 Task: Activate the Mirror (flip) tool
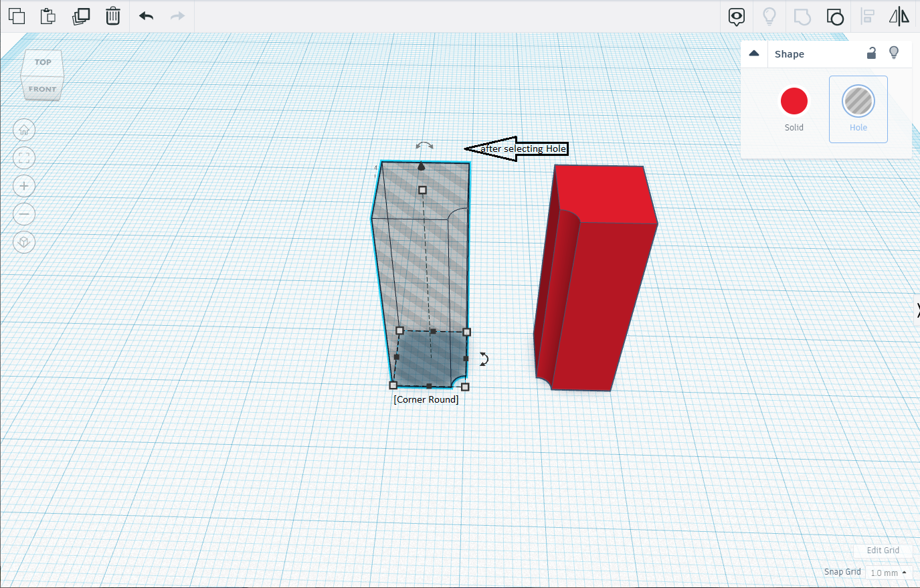[899, 17]
